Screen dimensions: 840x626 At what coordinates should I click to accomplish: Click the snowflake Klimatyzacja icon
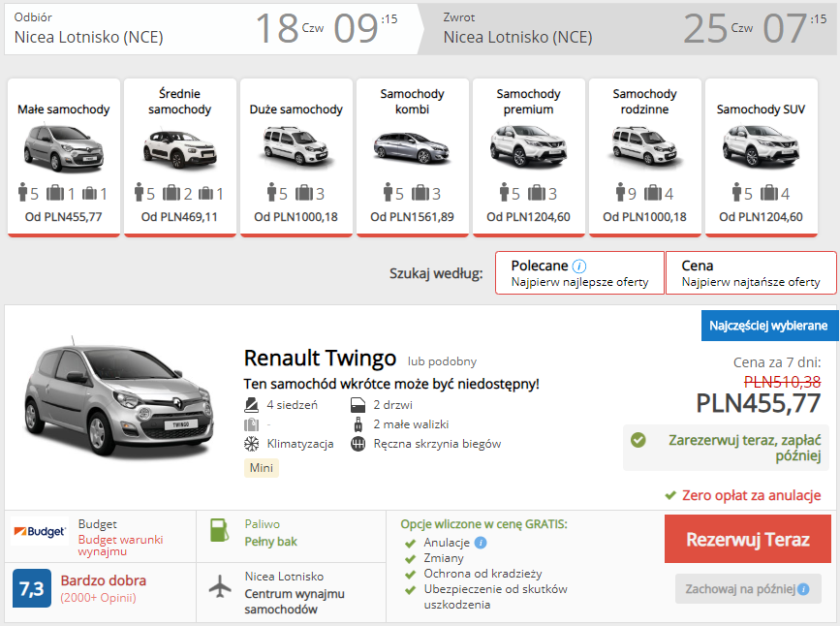point(251,444)
